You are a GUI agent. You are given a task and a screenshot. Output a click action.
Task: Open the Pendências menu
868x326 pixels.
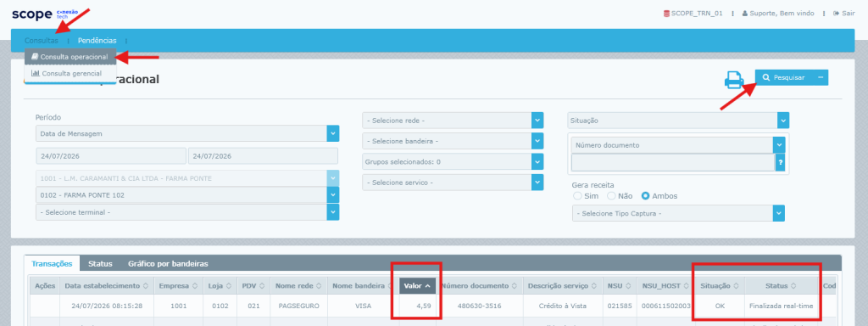pyautogui.click(x=97, y=41)
